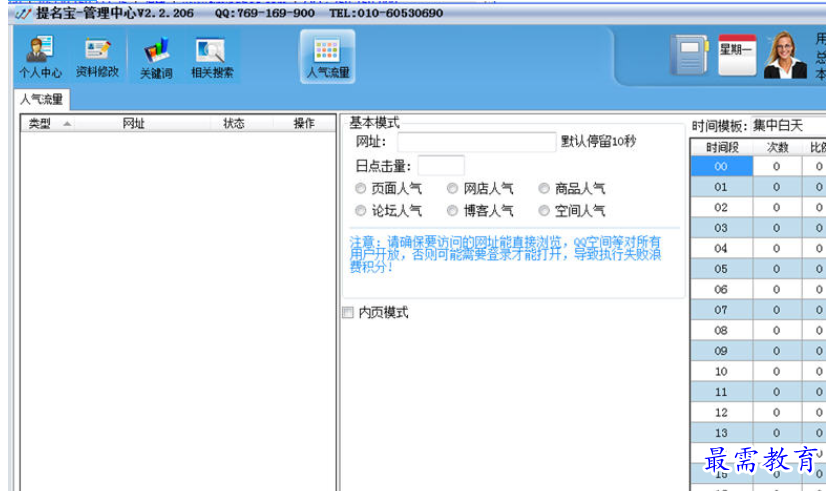Select time slot row 07
The width and height of the screenshot is (826, 491).
coord(721,310)
